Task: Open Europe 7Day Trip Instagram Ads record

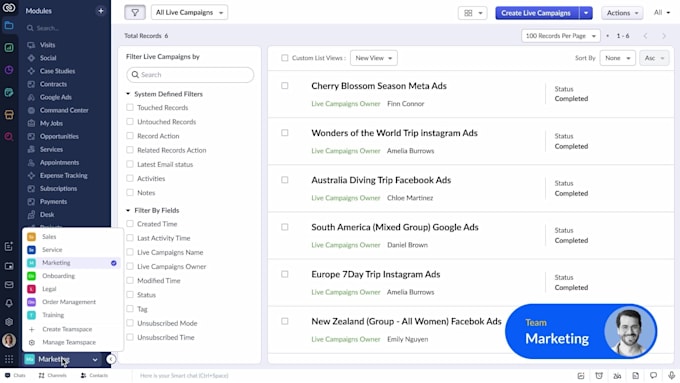Action: (376, 275)
